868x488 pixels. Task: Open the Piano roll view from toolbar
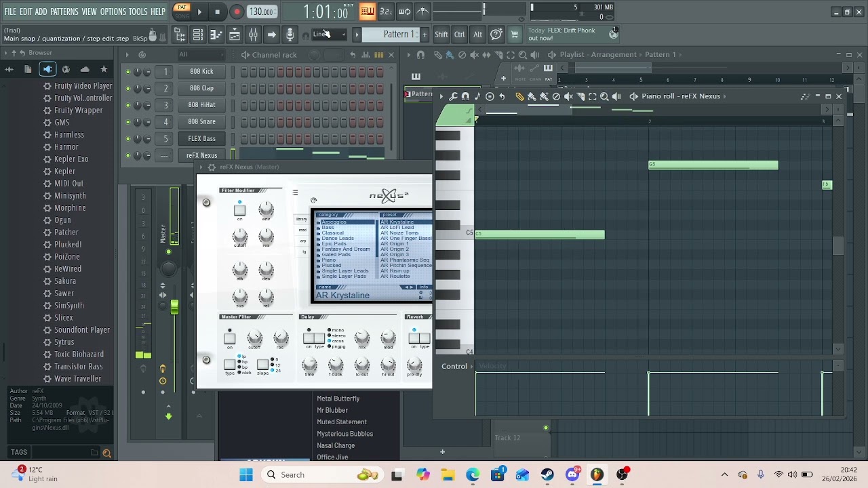coord(216,35)
